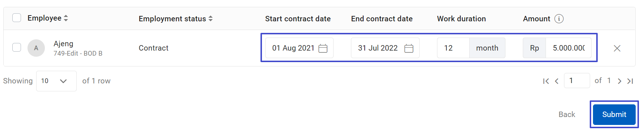644x130 pixels.
Task: Click the amount field showing 5.000.000
Action: [x=568, y=48]
